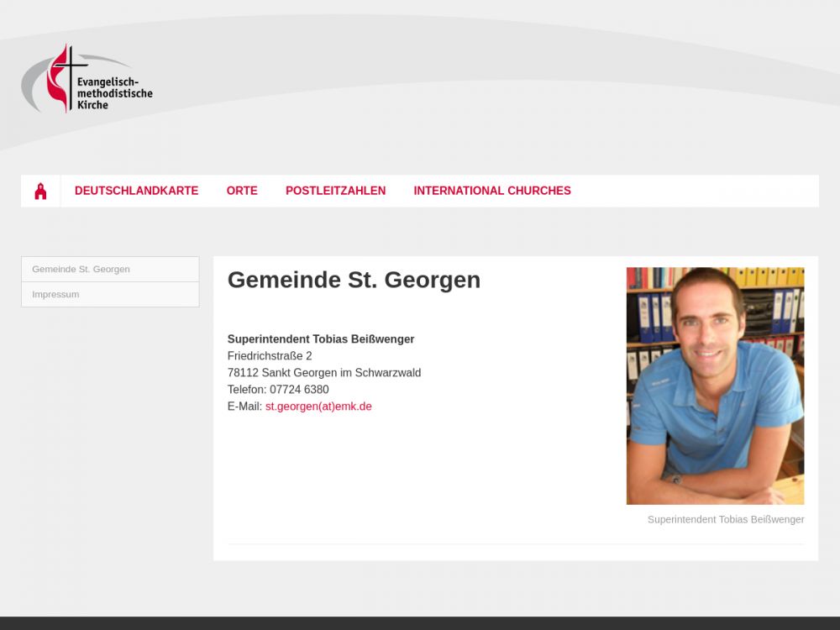
Task: Click the E-Mail label text
Action: point(244,407)
